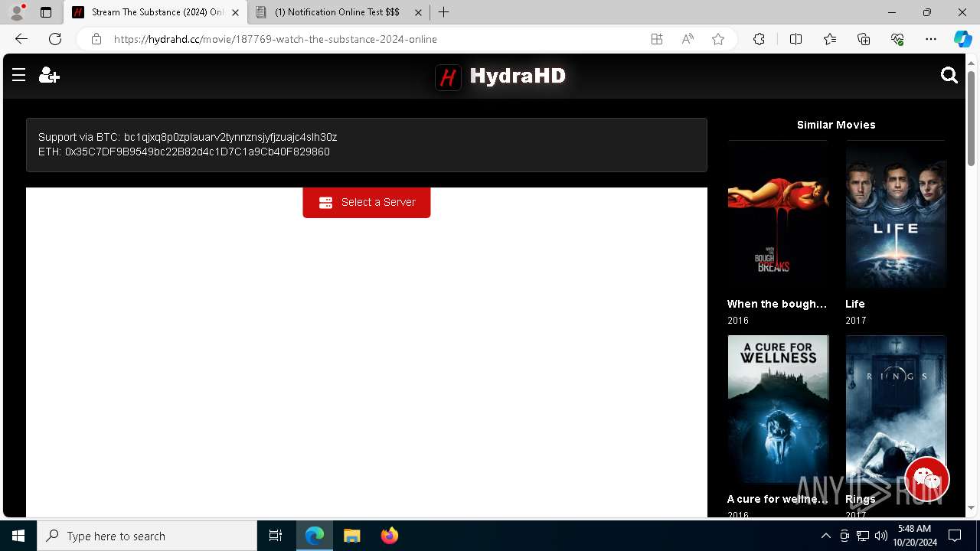Open a new tab with plus button
The image size is (980, 551).
(444, 12)
